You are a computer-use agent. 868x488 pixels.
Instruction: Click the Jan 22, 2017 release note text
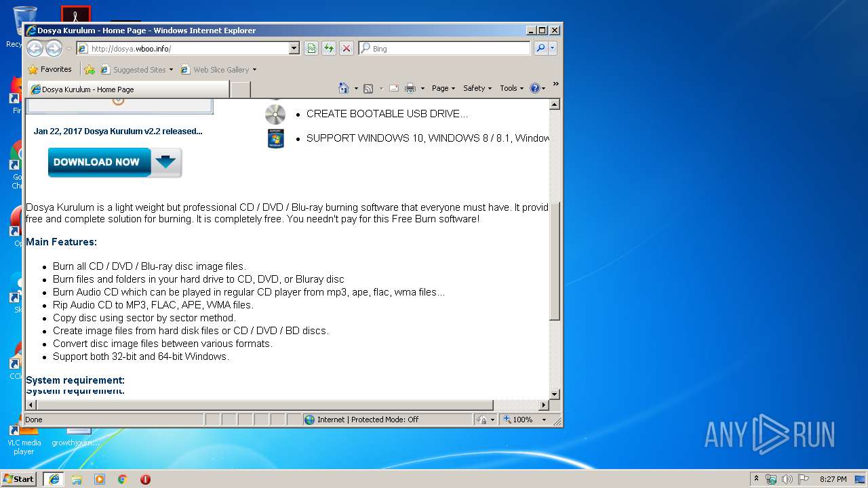118,131
